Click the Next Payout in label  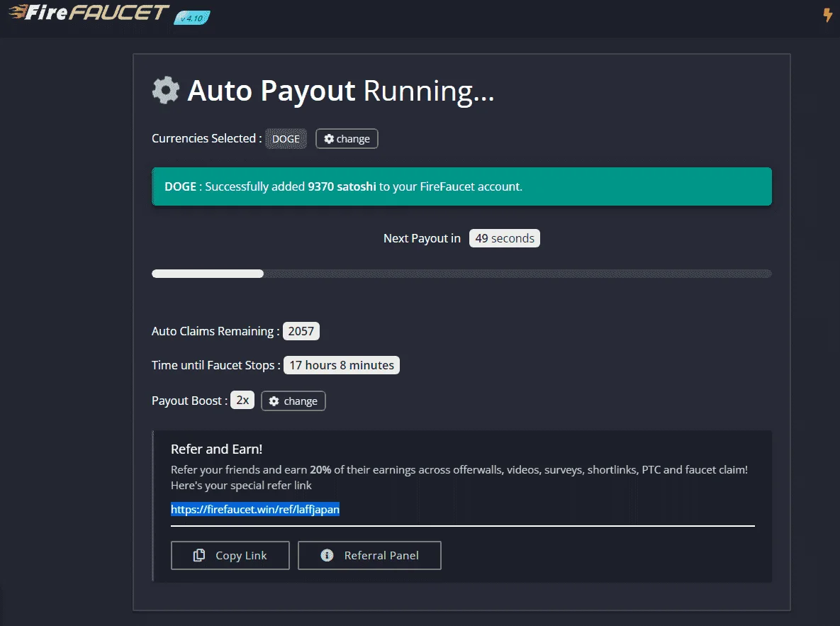coord(422,238)
